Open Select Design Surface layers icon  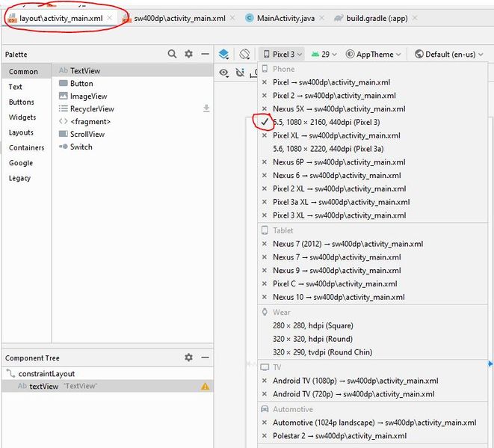coord(223,55)
